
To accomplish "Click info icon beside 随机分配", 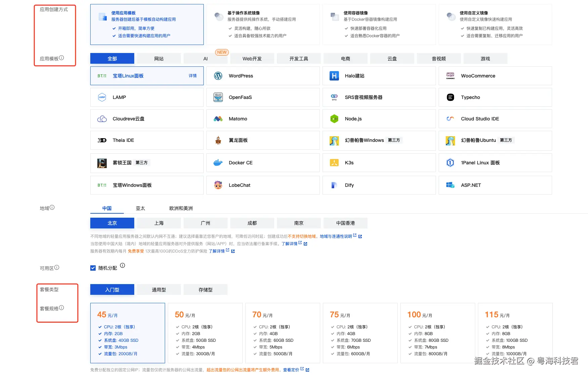I will (122, 265).
